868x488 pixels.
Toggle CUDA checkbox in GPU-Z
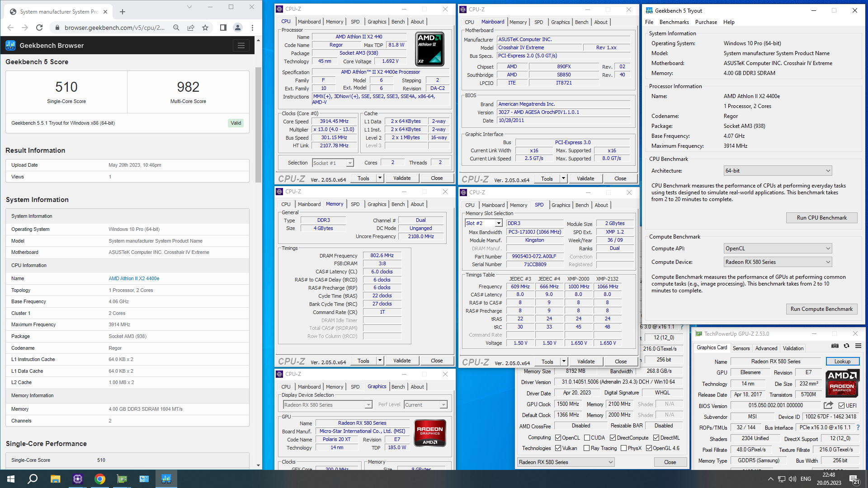point(587,437)
